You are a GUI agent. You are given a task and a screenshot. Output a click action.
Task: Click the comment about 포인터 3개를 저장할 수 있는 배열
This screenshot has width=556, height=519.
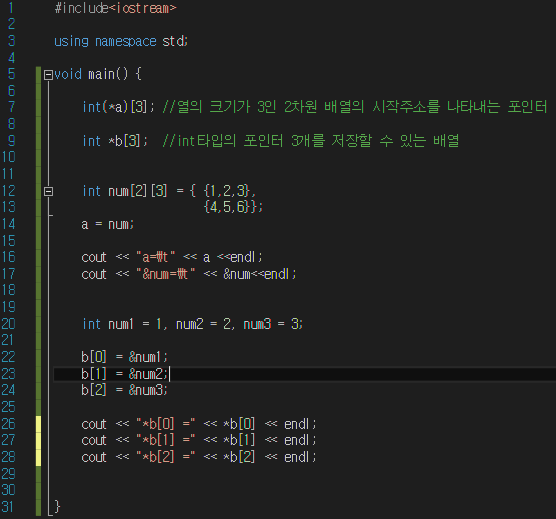[x=311, y=141]
